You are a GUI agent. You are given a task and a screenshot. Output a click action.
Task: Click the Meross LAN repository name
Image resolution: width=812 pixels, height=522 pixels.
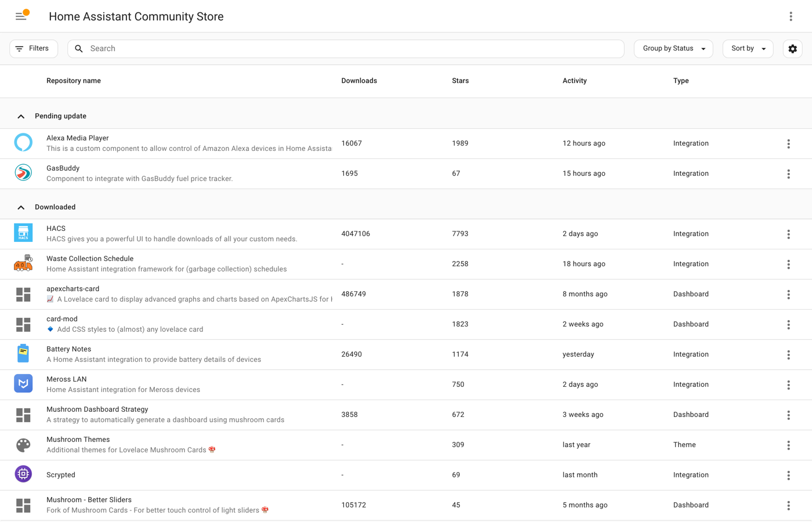[67, 379]
